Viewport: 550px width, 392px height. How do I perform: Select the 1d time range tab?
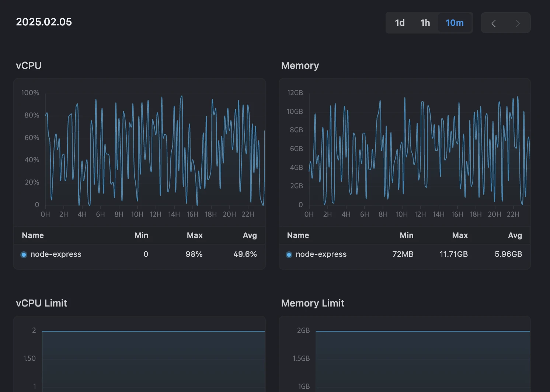point(400,22)
